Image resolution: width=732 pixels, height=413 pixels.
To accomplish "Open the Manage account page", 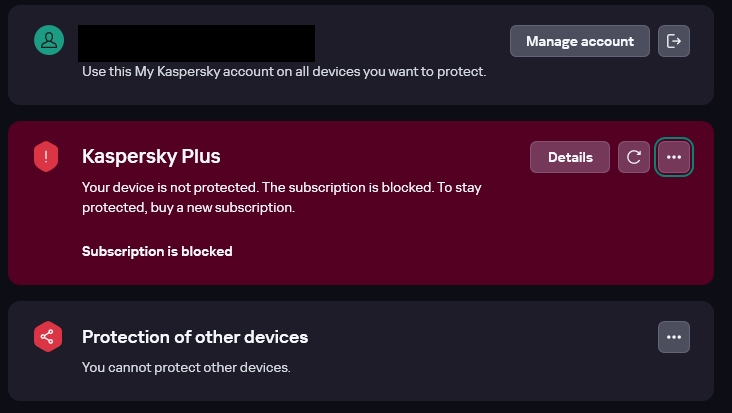I will click(580, 41).
